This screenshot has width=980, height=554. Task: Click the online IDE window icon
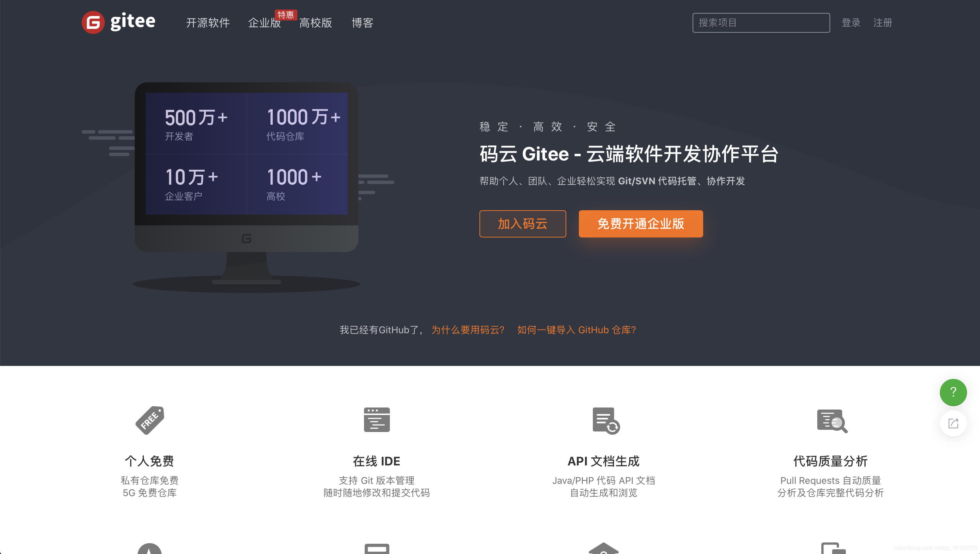click(x=377, y=420)
